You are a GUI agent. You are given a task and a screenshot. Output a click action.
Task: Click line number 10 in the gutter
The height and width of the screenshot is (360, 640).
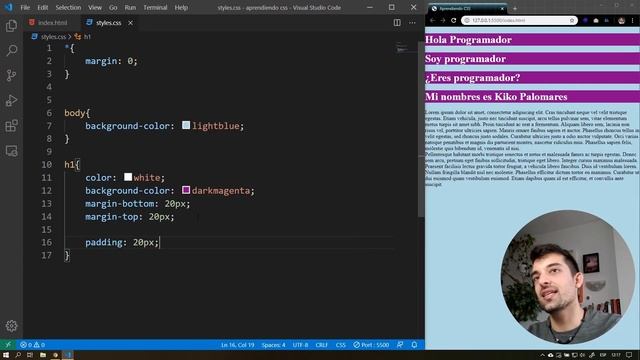point(47,164)
